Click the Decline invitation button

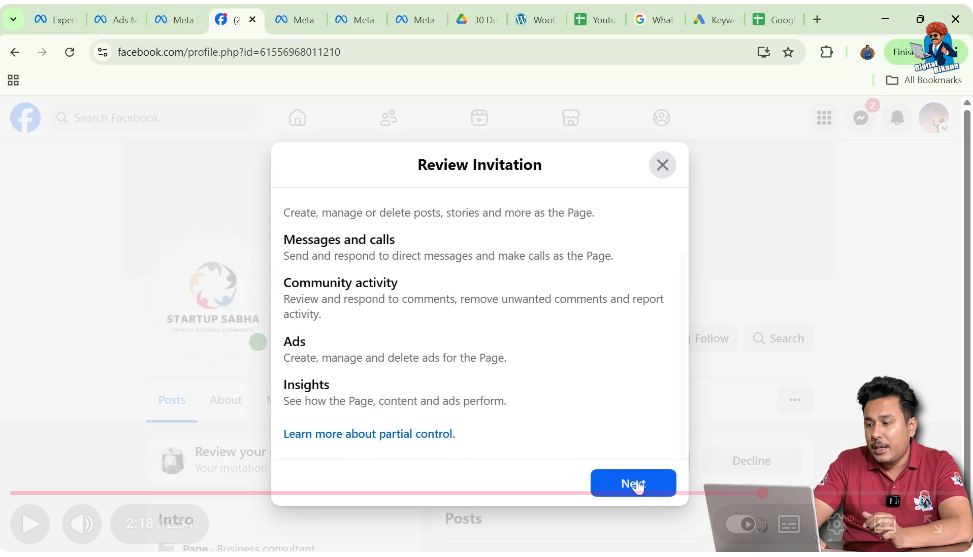coord(751,461)
